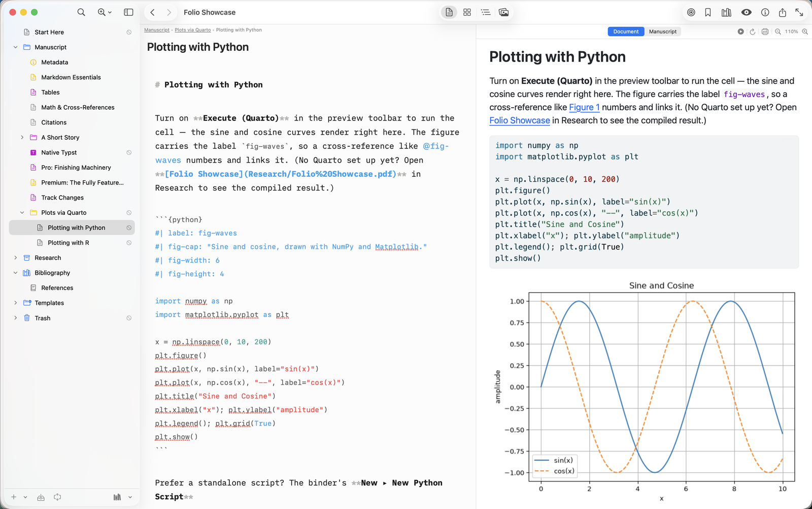Expand the Templates folder
The image size is (812, 509).
pos(15,303)
